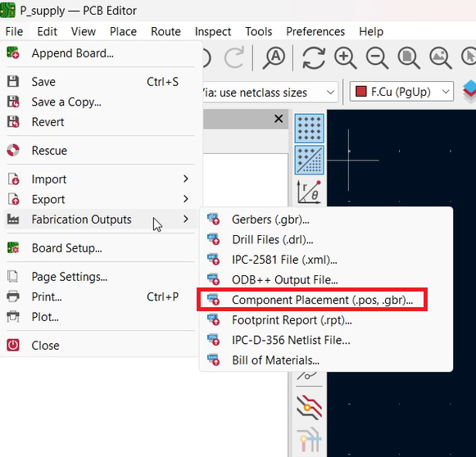
Task: Click the Fabrication Outputs factory icon
Action: [x=13, y=219]
